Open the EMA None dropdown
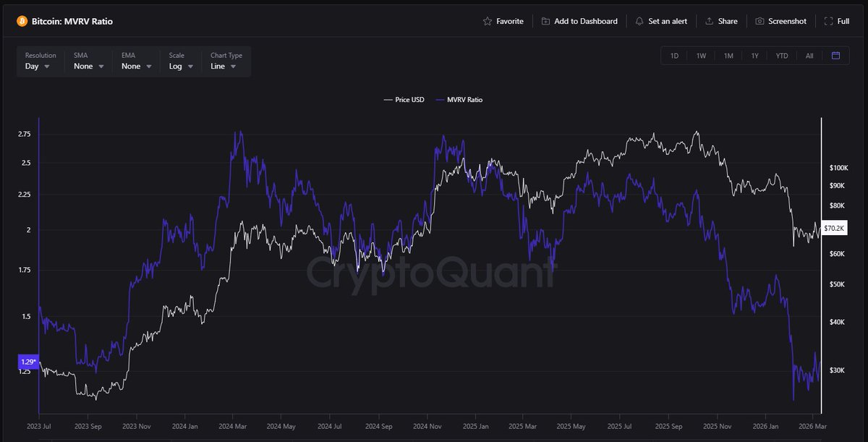 (137, 61)
